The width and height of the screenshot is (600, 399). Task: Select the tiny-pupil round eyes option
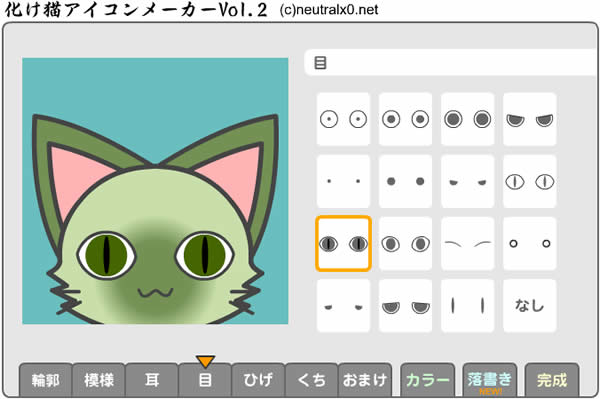[343, 119]
